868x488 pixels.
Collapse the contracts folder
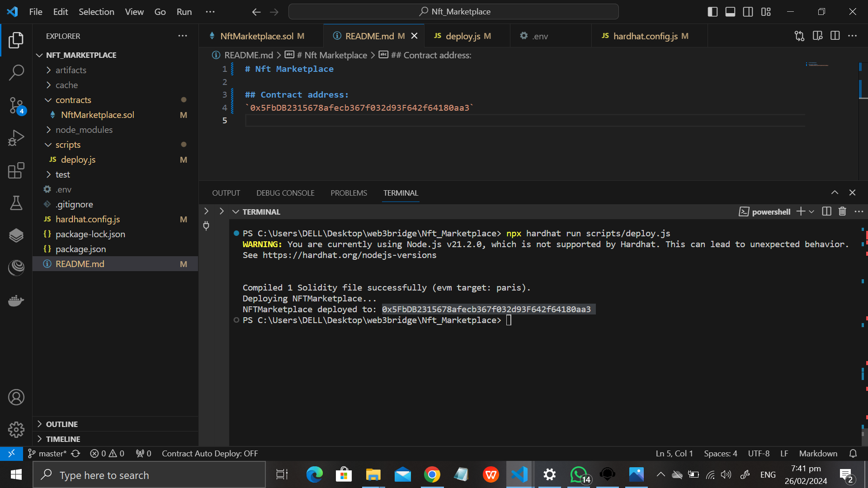pyautogui.click(x=73, y=100)
